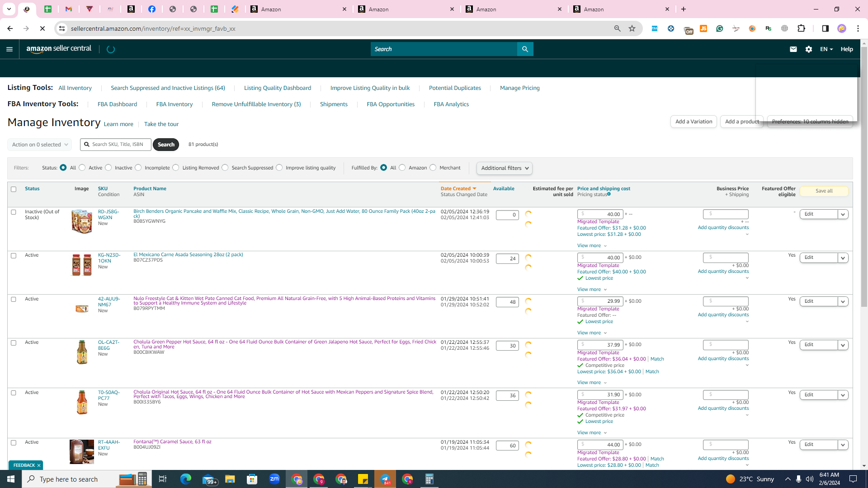Open the Take the tour link

[x=161, y=124]
